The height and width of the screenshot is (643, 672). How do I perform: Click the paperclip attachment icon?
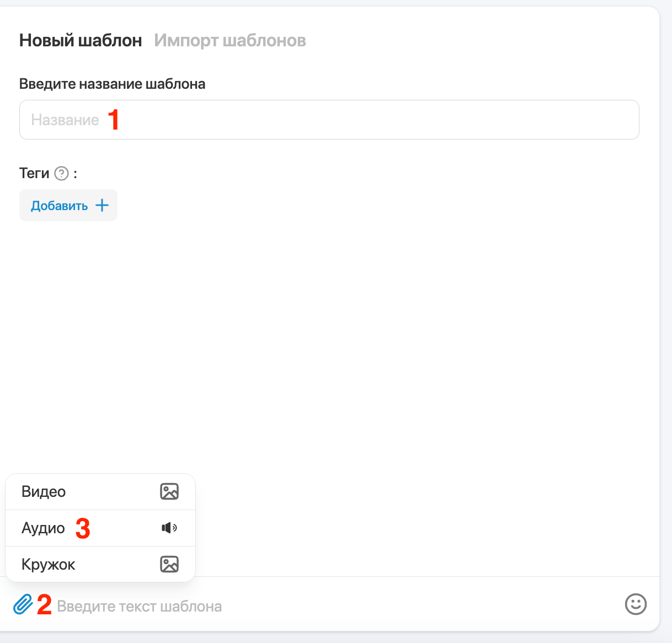click(23, 604)
